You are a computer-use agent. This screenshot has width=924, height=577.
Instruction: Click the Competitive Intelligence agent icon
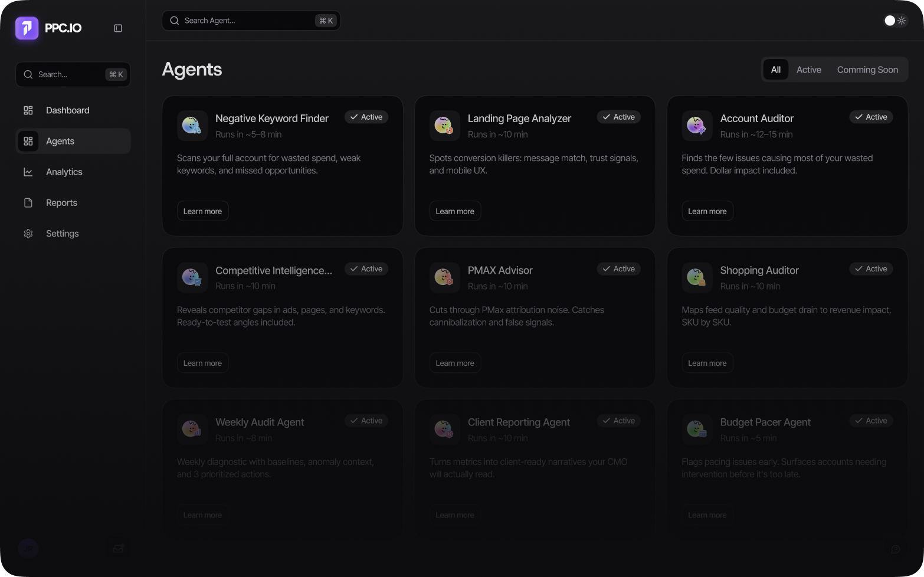click(192, 277)
